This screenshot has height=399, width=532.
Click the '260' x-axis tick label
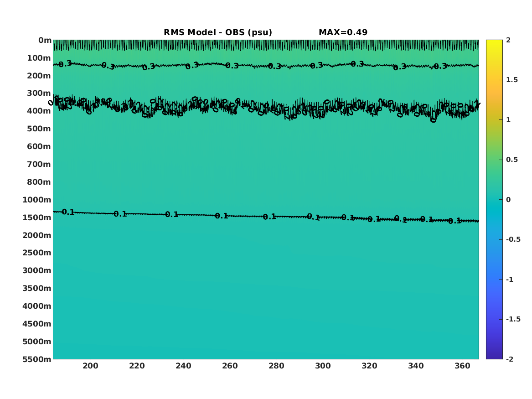[x=230, y=366]
